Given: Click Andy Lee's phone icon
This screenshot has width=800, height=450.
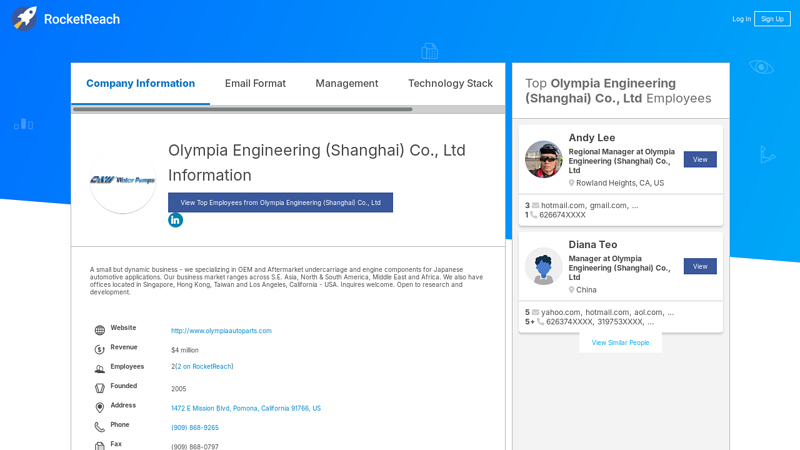Looking at the screenshot, I should coord(534,215).
